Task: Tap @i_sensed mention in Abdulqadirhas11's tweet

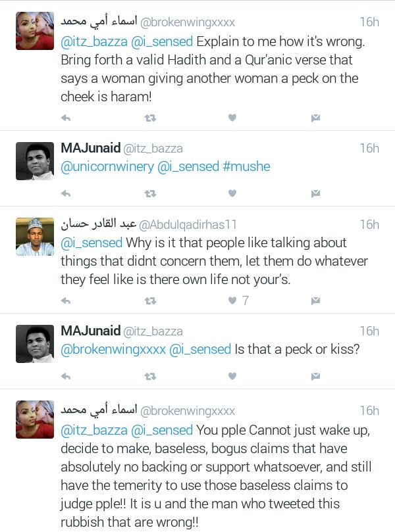Action: 91,243
